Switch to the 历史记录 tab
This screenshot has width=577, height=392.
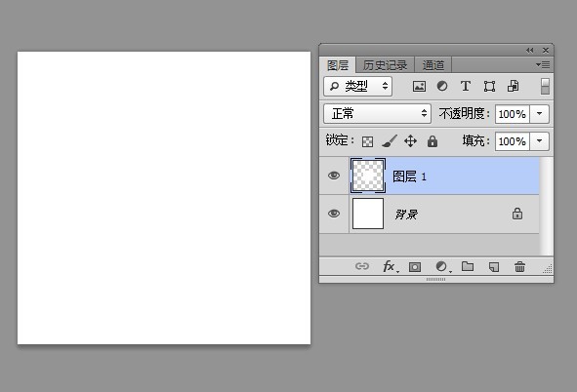(385, 65)
